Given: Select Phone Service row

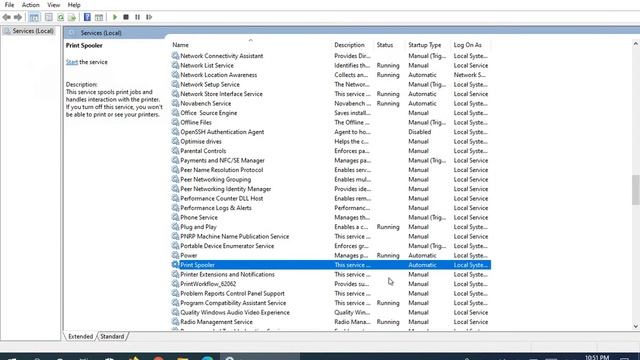Looking at the screenshot, I should click(331, 217).
